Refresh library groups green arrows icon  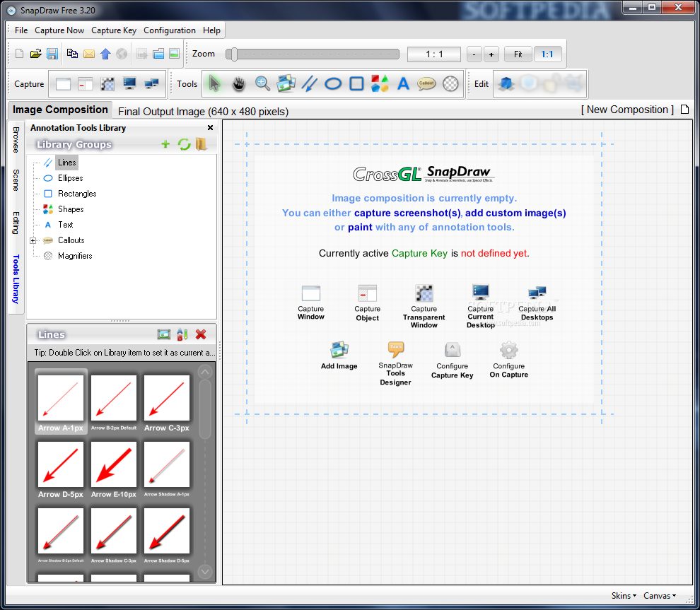pyautogui.click(x=184, y=144)
